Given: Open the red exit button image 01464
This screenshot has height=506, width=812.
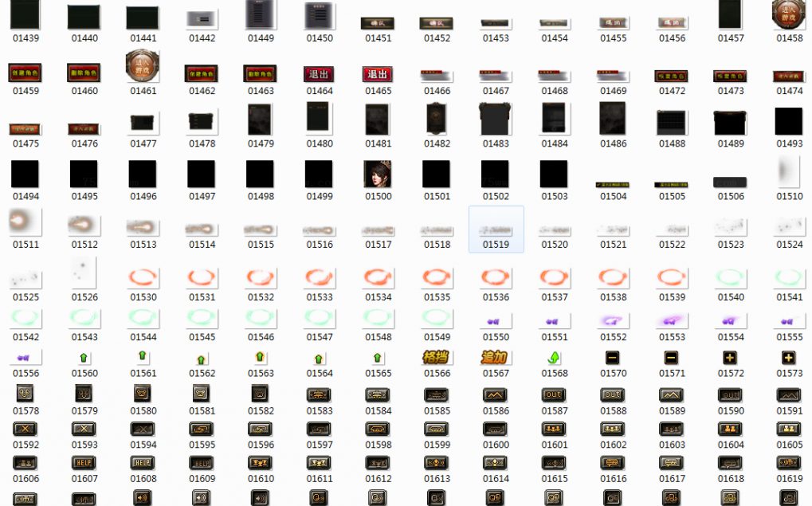Looking at the screenshot, I should (320, 74).
